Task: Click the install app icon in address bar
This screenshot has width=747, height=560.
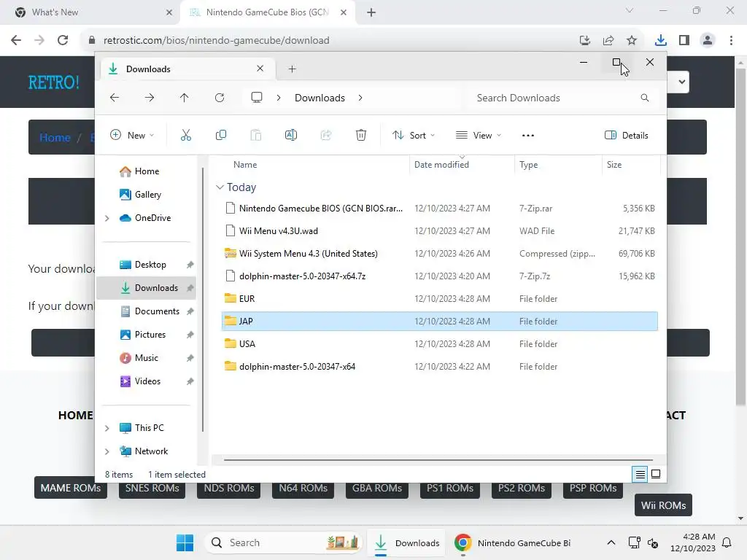Action: point(585,40)
